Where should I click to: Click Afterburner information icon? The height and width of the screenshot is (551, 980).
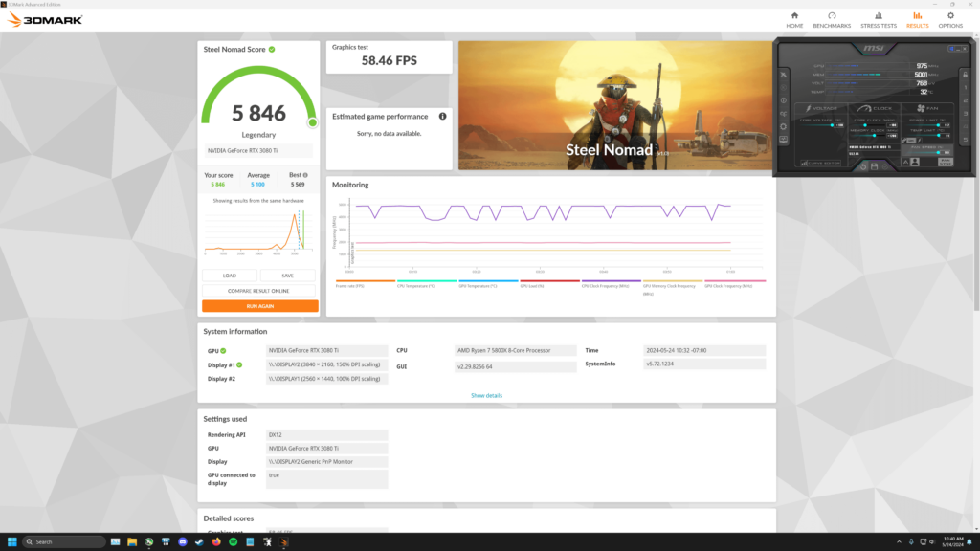(783, 100)
